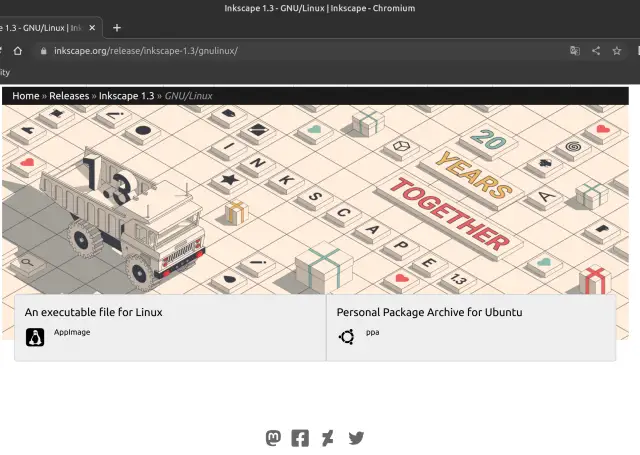640x455 pixels.
Task: Open the Inkscape 1.3 breadcrumb link
Action: (x=127, y=96)
